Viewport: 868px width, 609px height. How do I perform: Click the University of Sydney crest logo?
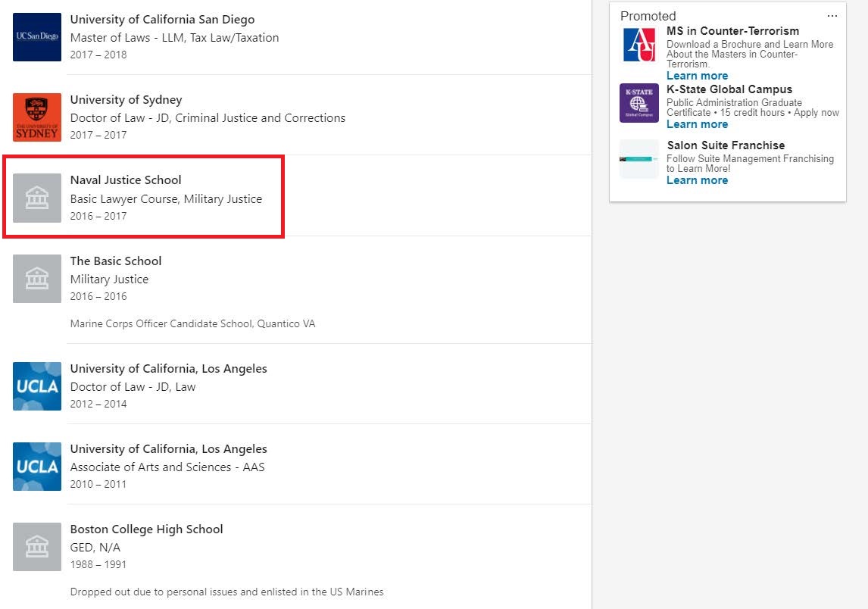[37, 117]
